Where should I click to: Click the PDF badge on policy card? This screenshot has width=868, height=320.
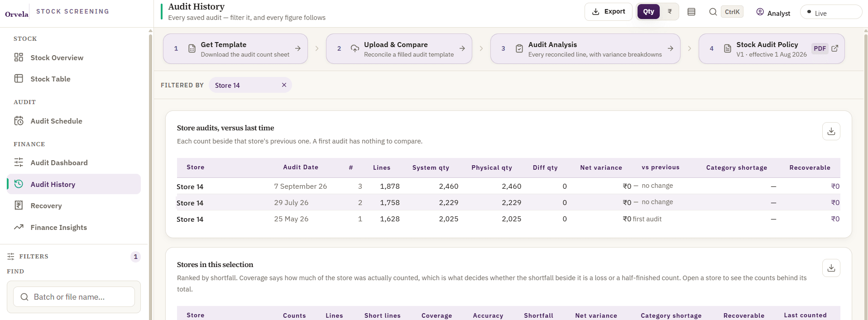click(x=820, y=48)
